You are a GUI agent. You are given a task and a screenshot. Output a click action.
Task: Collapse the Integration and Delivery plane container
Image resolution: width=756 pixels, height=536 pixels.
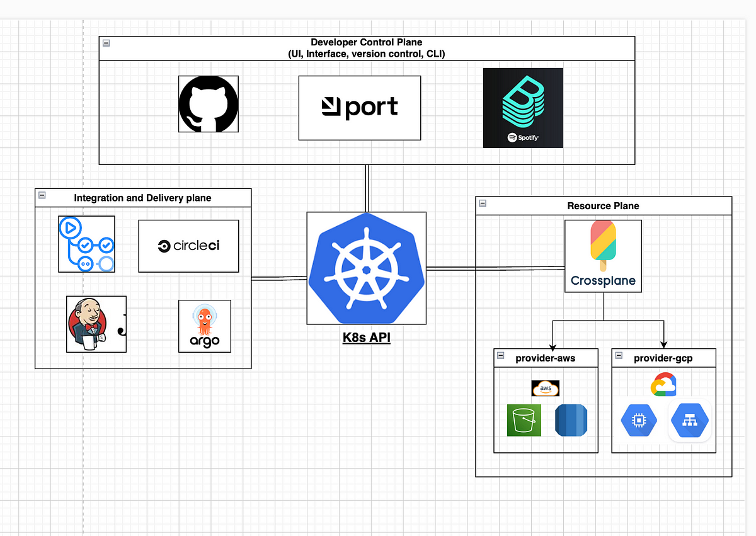pos(42,195)
